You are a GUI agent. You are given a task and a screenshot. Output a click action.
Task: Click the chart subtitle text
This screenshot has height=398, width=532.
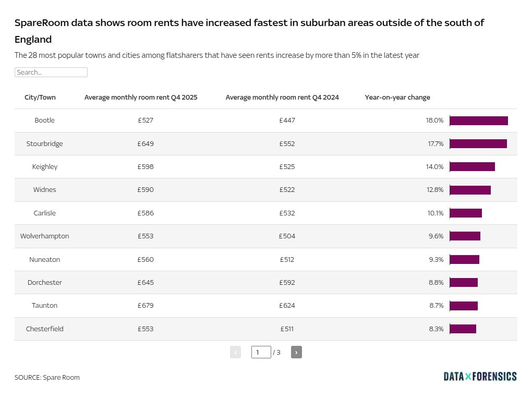coord(217,55)
